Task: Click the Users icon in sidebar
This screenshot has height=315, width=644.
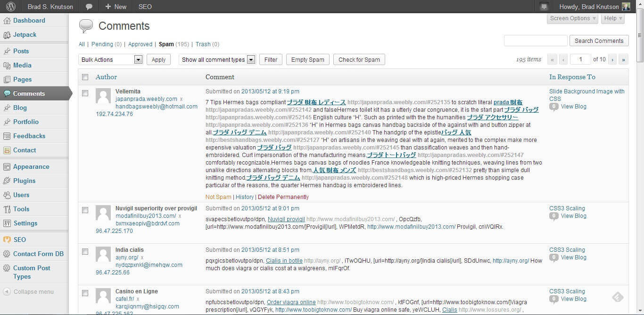Action: [7, 195]
